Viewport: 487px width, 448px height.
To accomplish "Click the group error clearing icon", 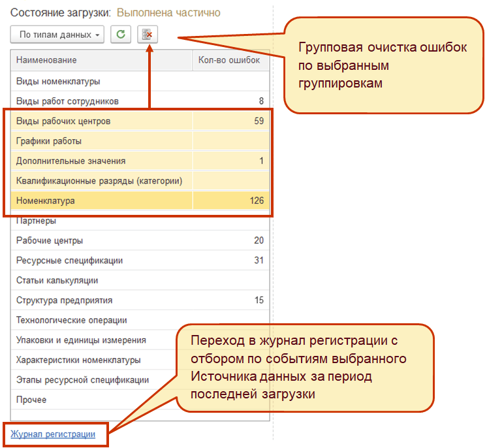I will coord(148,35).
